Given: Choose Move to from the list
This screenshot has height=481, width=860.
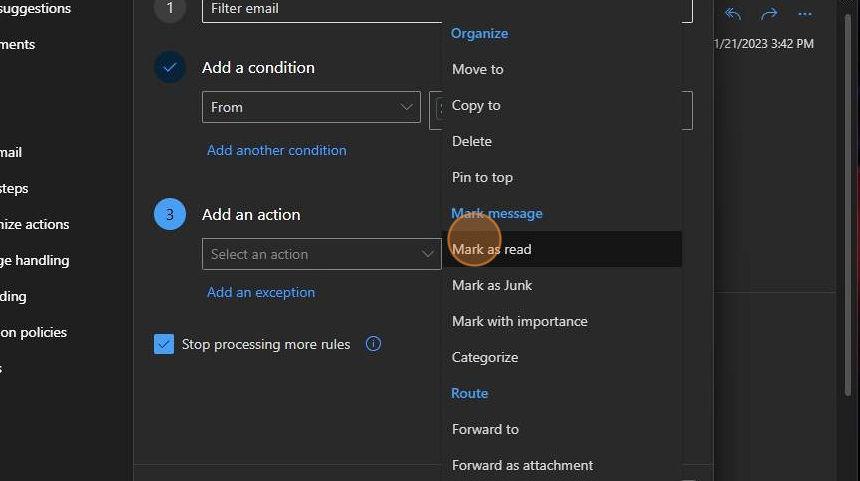Looking at the screenshot, I should coord(478,69).
